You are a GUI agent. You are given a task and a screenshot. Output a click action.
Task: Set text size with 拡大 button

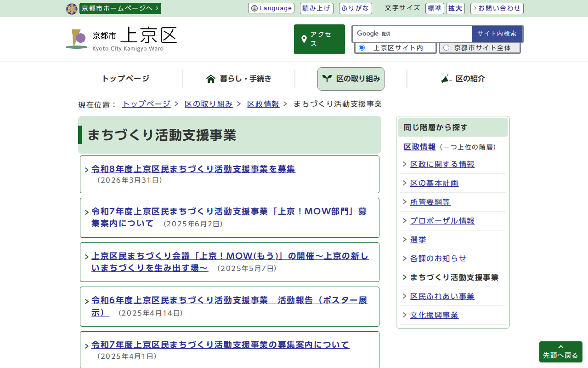click(455, 8)
